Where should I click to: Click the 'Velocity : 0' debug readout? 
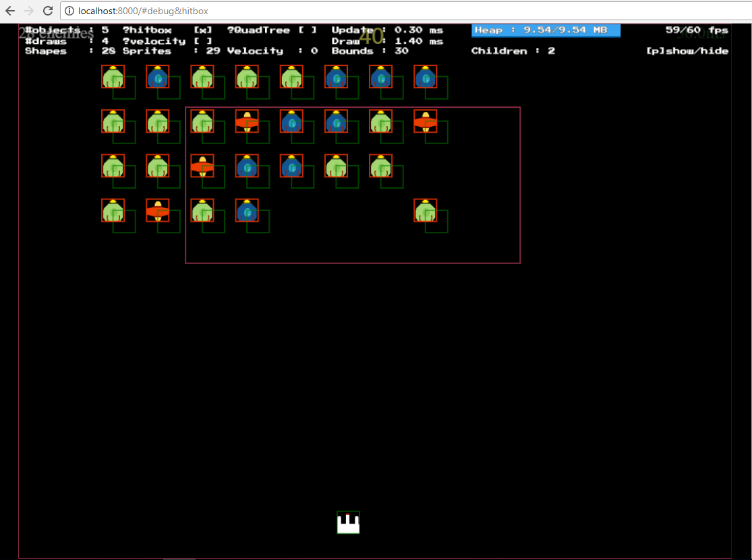[272, 51]
